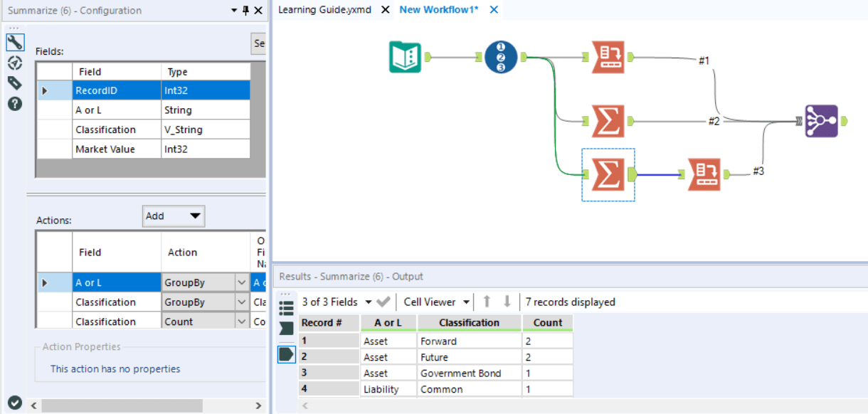Toggle the apply checkmark beside field selector

click(x=381, y=302)
